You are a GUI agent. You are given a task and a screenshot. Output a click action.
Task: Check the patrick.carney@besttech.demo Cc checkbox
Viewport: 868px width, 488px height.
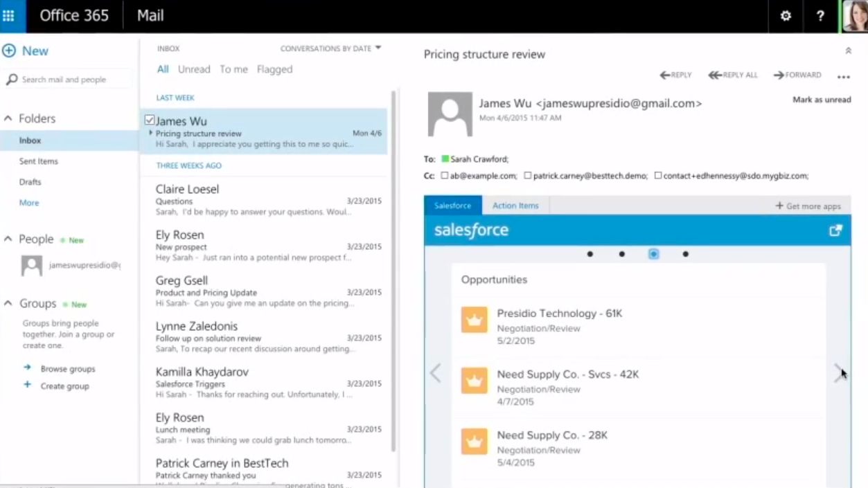pyautogui.click(x=528, y=176)
